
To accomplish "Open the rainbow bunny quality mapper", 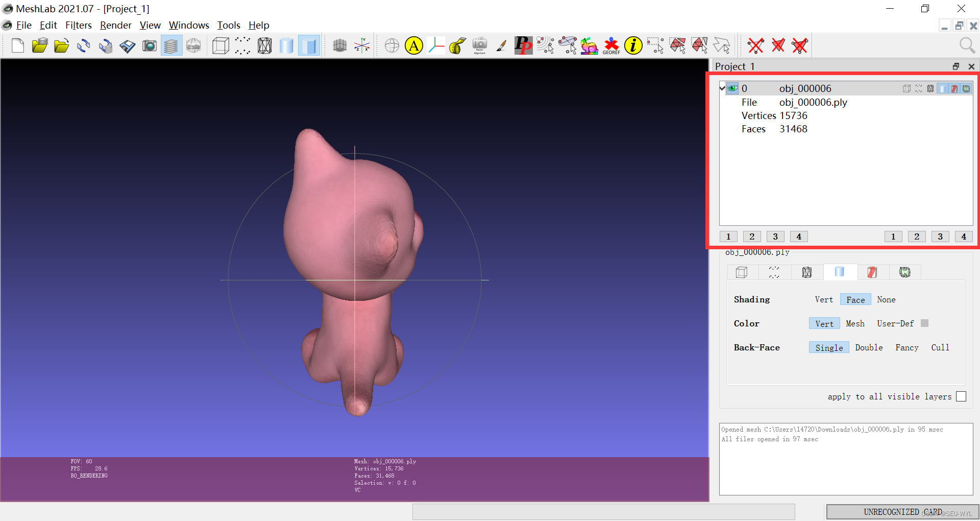I will (x=590, y=46).
